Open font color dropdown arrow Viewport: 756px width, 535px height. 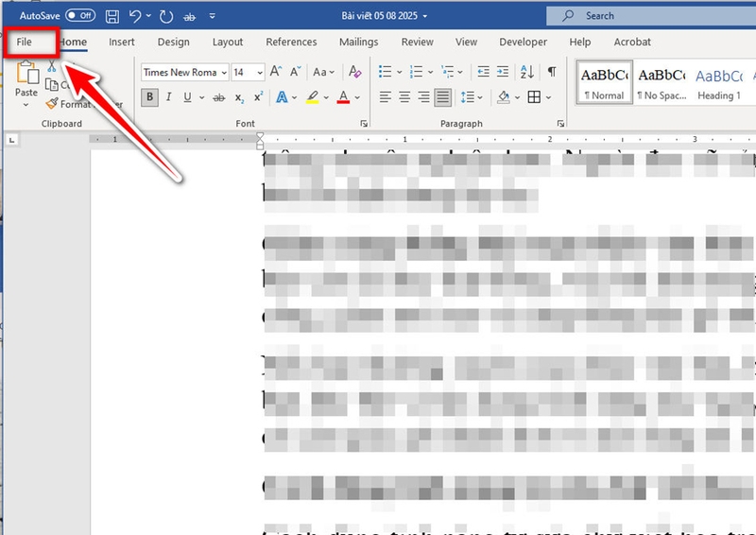(x=357, y=98)
